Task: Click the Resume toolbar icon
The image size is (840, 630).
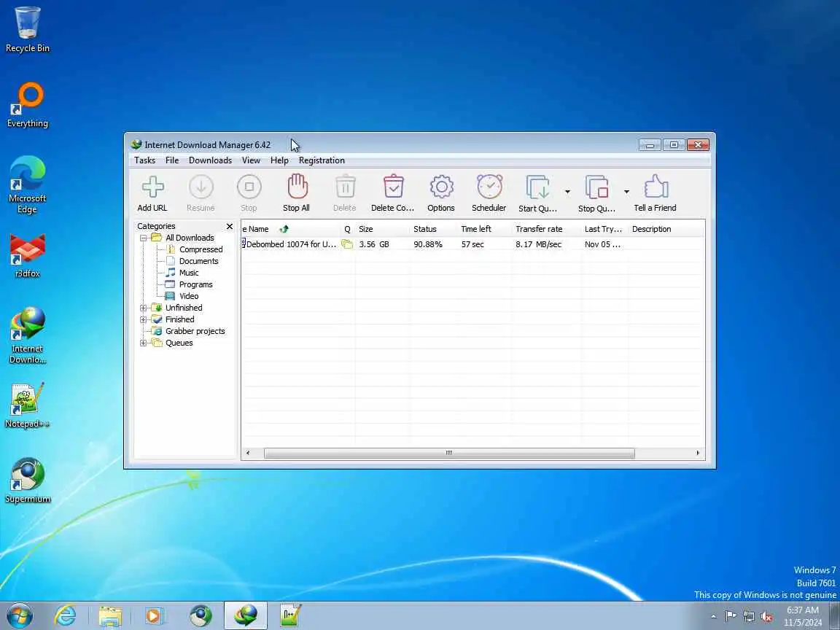Action: (201, 187)
